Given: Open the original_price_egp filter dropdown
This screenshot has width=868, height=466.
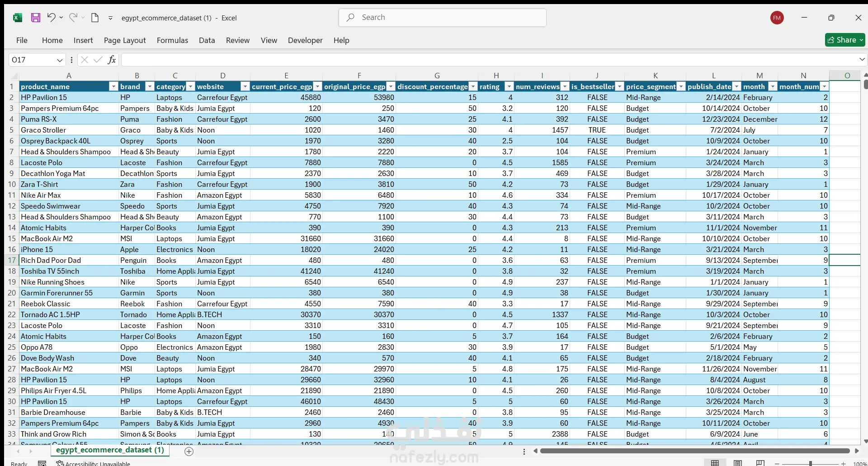Looking at the screenshot, I should tap(391, 86).
